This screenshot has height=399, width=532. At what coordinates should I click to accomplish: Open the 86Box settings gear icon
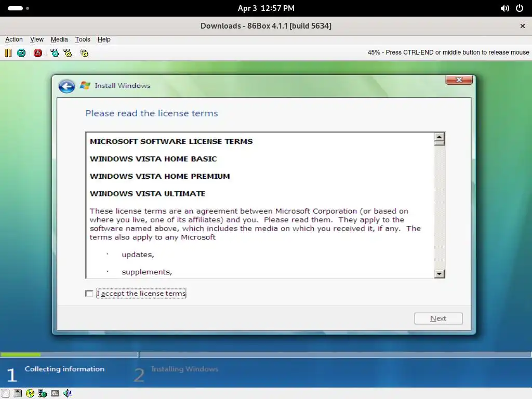(x=84, y=53)
